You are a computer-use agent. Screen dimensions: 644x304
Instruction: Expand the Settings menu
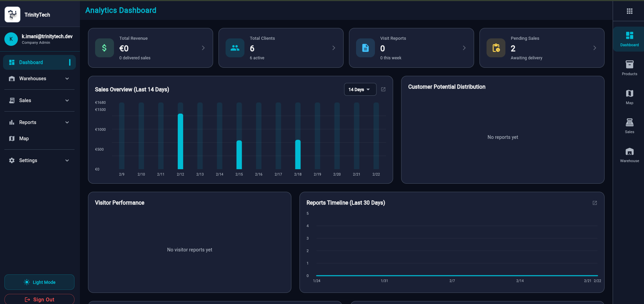coord(39,160)
